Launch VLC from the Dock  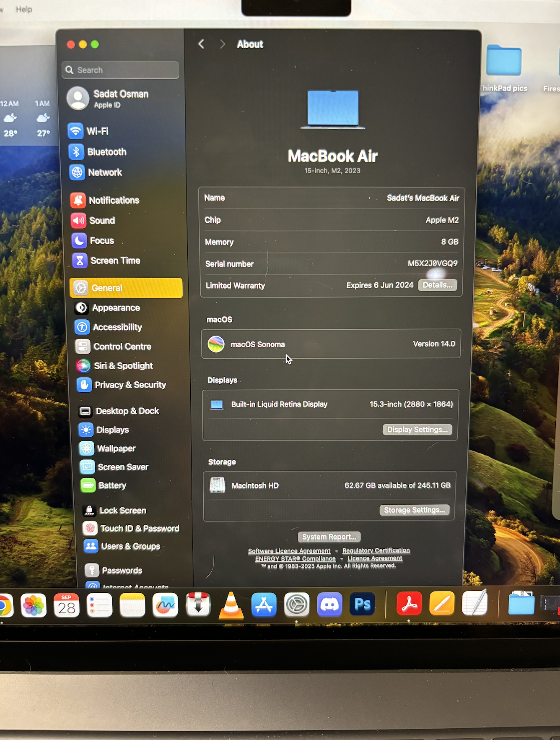pos(231,605)
